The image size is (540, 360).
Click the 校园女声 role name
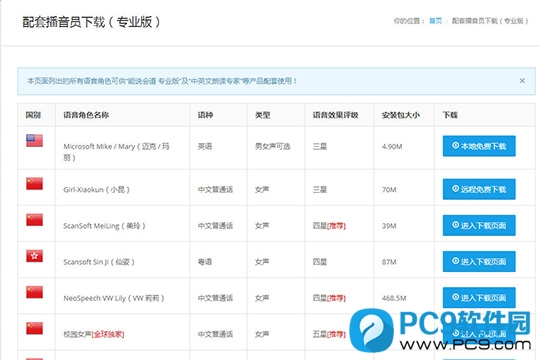coord(77,334)
